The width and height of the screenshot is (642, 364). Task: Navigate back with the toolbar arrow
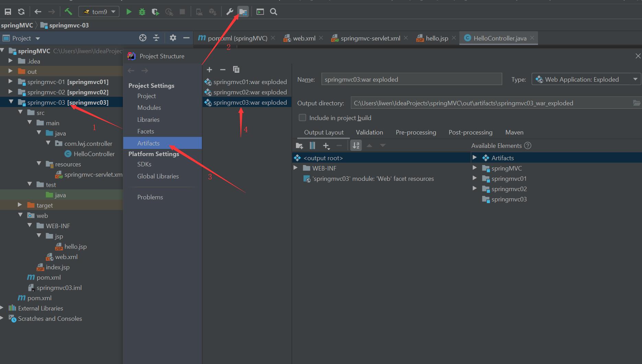pos(38,12)
